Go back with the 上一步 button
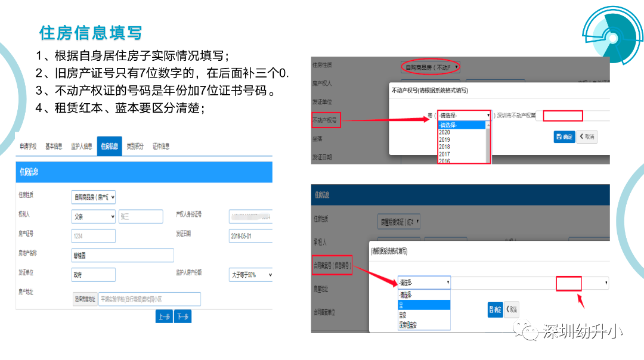 tap(164, 316)
